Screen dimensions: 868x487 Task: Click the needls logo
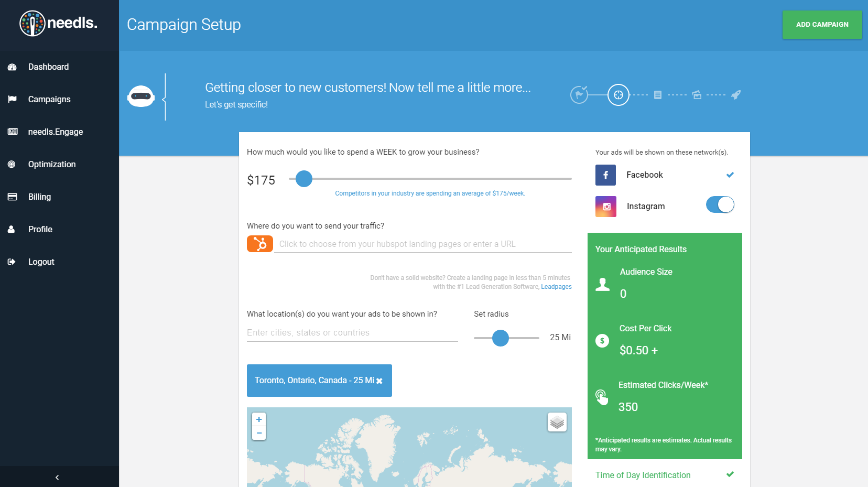click(59, 24)
